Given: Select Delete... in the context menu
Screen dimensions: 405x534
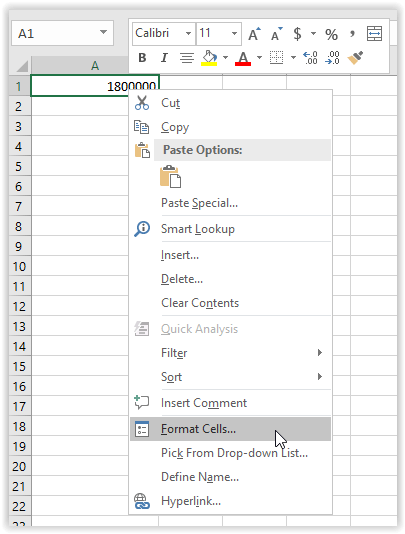Looking at the screenshot, I should pyautogui.click(x=230, y=279).
